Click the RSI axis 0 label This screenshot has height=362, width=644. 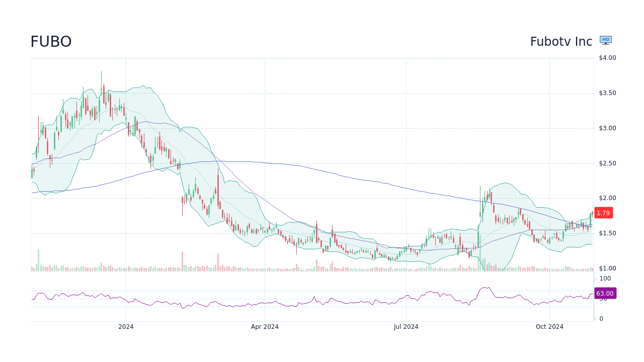point(601,319)
